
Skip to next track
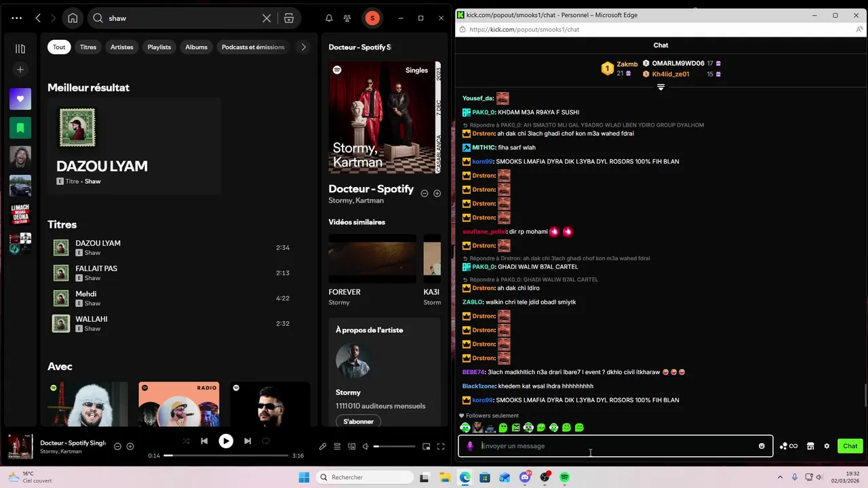coord(248,441)
